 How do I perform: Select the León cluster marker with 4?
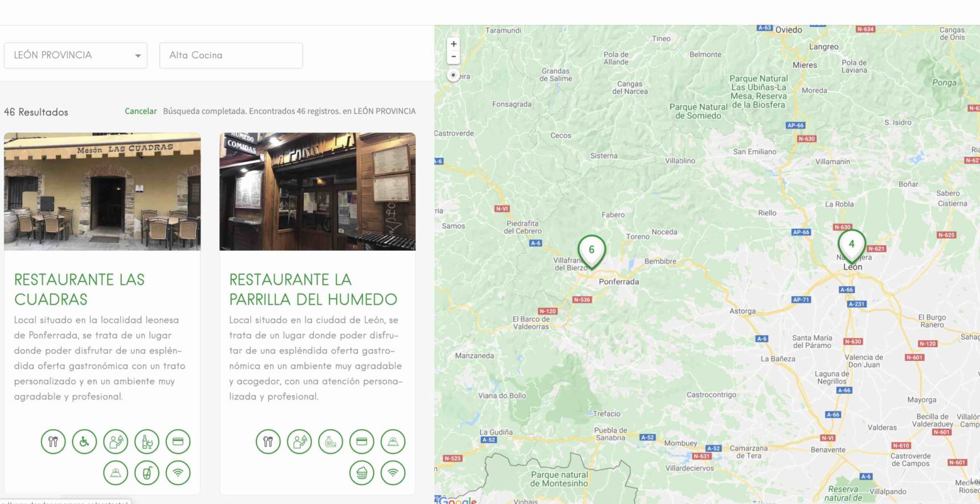click(851, 244)
